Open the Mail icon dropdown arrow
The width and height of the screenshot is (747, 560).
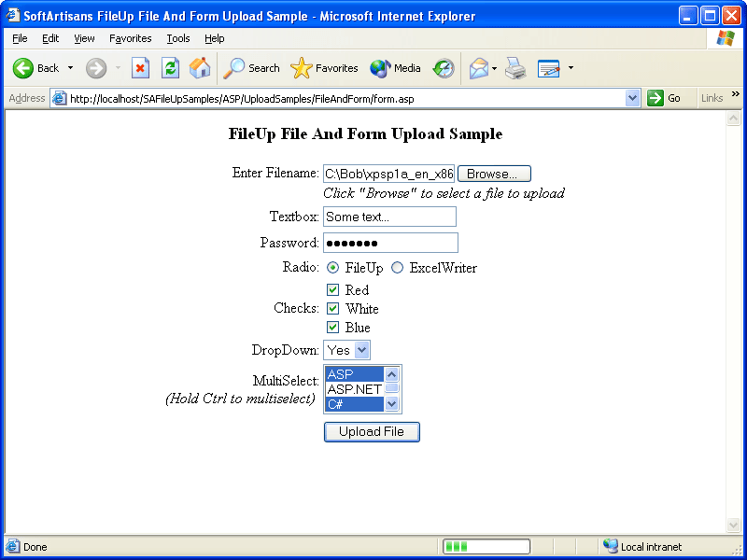pyautogui.click(x=492, y=68)
